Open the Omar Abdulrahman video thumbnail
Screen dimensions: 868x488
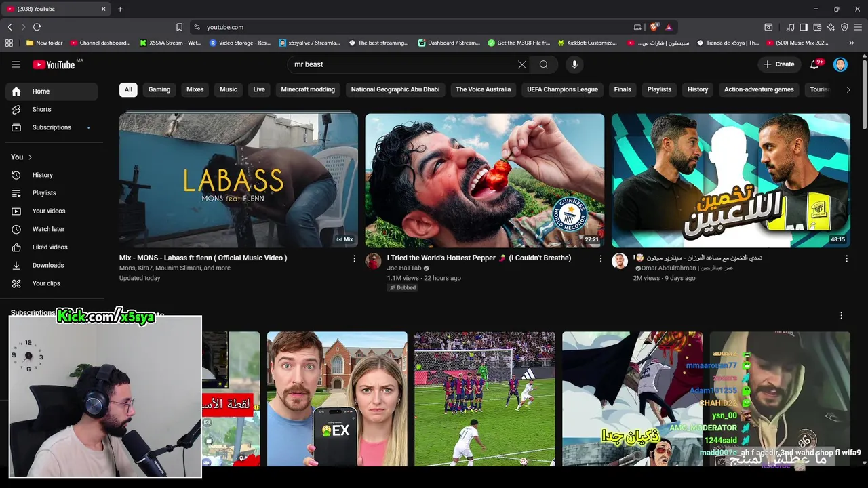click(x=731, y=180)
